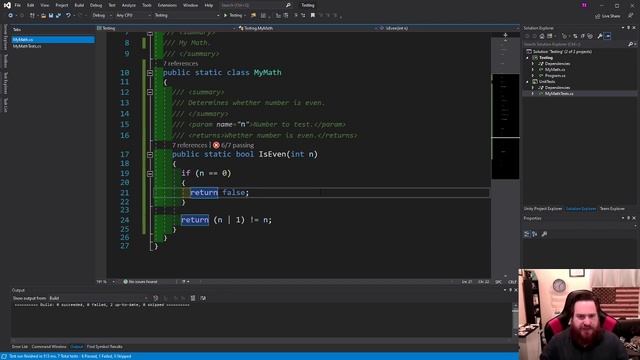Screen dimensions: 640x360
Task: Collapse the UnitTests project node
Action: pyautogui.click(x=527, y=82)
